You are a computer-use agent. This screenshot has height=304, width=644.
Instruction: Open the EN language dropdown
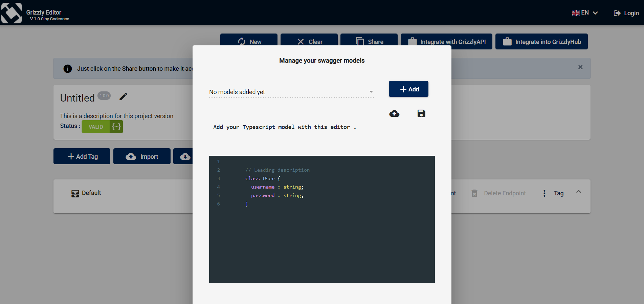(585, 13)
